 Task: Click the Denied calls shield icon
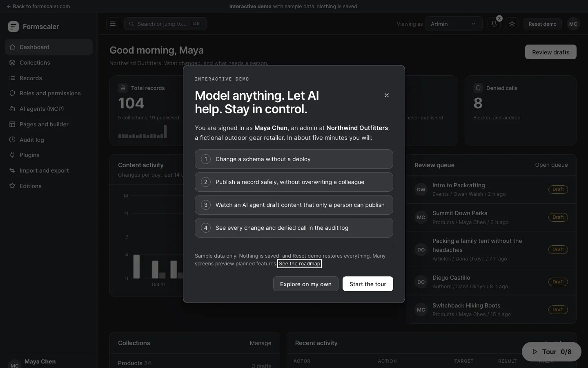tap(478, 88)
